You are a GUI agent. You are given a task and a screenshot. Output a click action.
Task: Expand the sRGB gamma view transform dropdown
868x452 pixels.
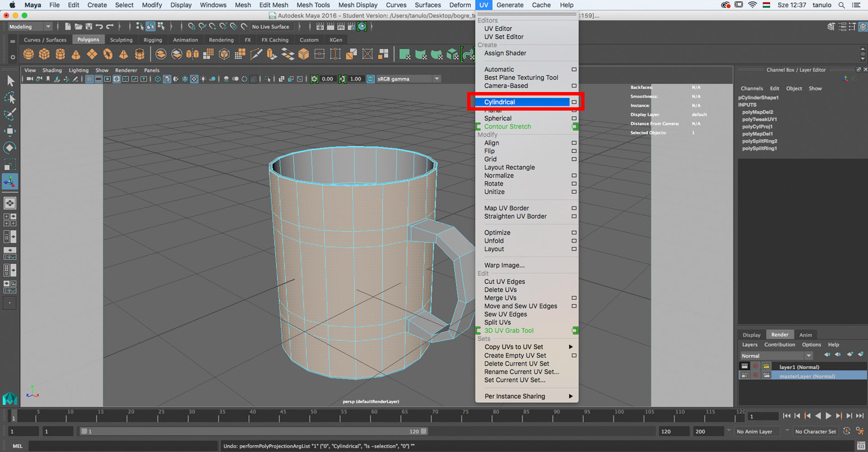click(437, 79)
